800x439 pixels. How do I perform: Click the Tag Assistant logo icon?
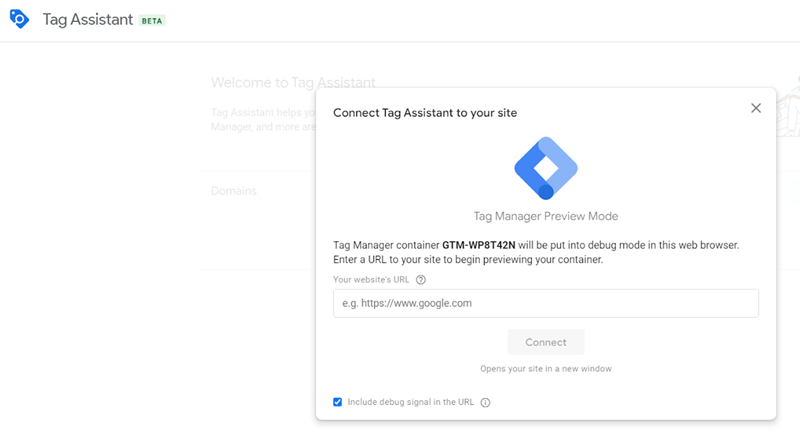coord(19,19)
